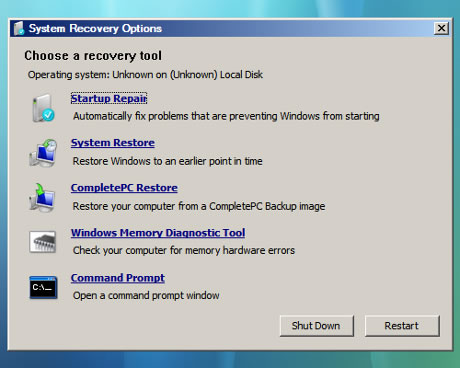Click the Shut Down button
This screenshot has height=368, width=460.
pos(316,326)
